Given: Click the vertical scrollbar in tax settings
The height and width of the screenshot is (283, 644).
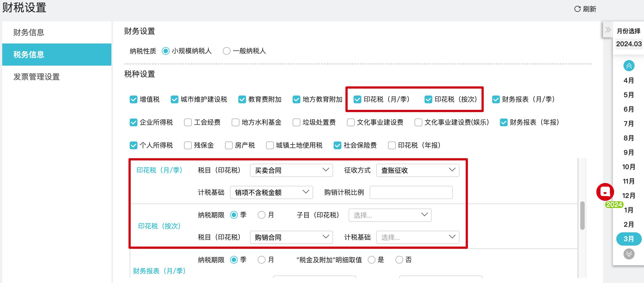Looking at the screenshot, I should (582, 215).
